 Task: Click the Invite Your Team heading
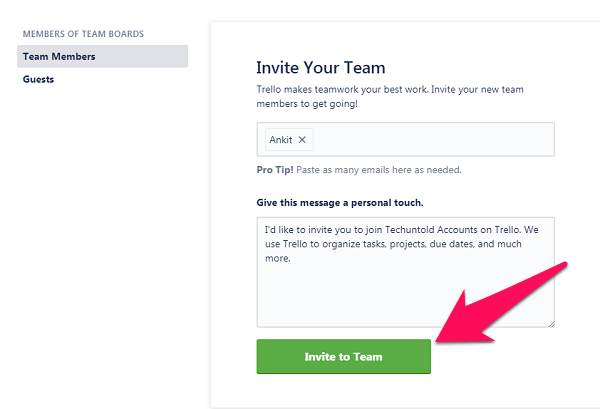pos(321,68)
